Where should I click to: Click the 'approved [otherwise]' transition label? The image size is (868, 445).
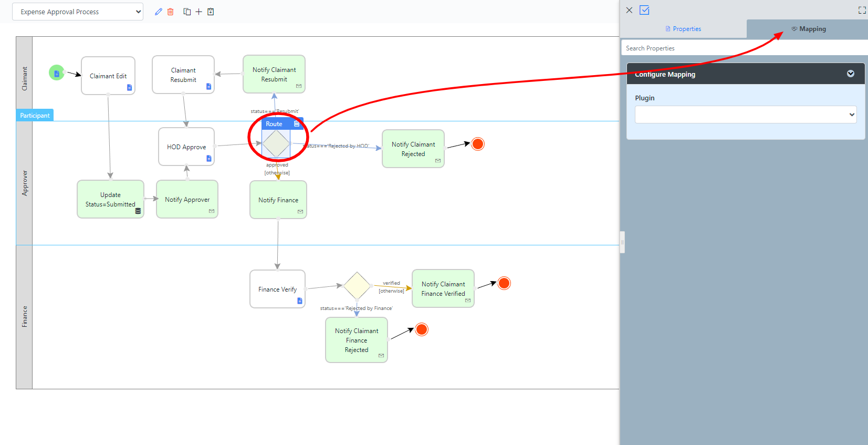(x=277, y=169)
